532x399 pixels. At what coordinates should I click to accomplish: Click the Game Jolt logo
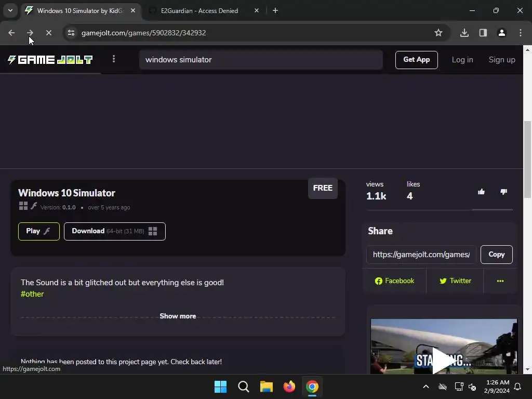coord(50,60)
